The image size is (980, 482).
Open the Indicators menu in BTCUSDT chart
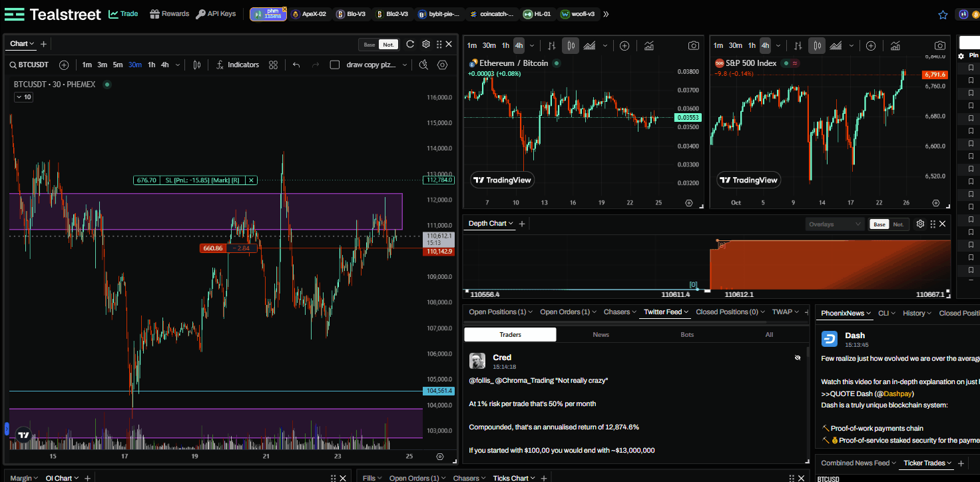click(238, 65)
